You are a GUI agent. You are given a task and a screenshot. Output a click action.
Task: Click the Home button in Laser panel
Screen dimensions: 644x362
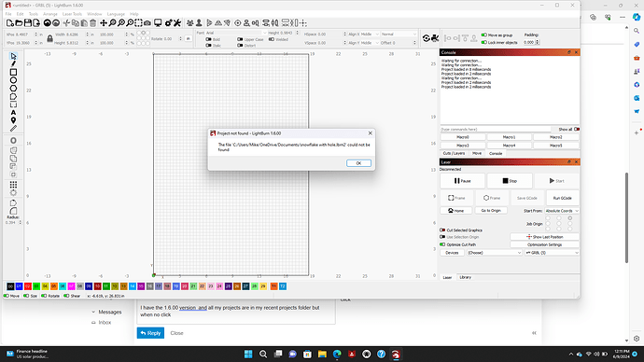point(455,211)
